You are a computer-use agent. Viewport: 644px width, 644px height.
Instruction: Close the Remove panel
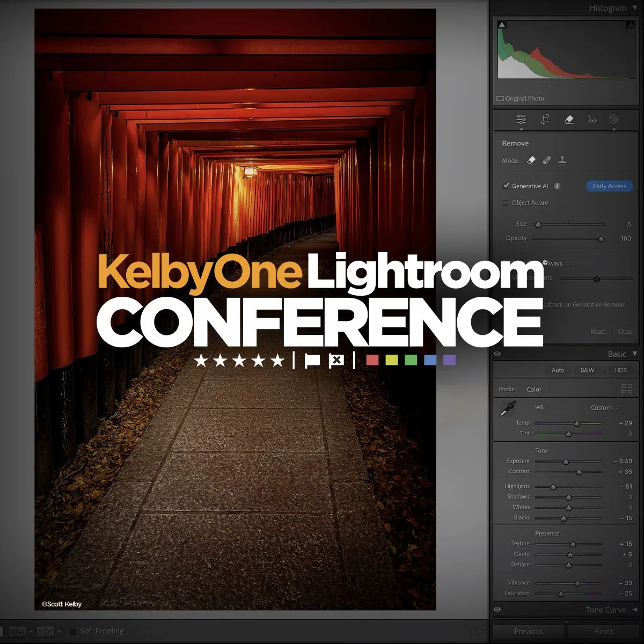click(625, 332)
